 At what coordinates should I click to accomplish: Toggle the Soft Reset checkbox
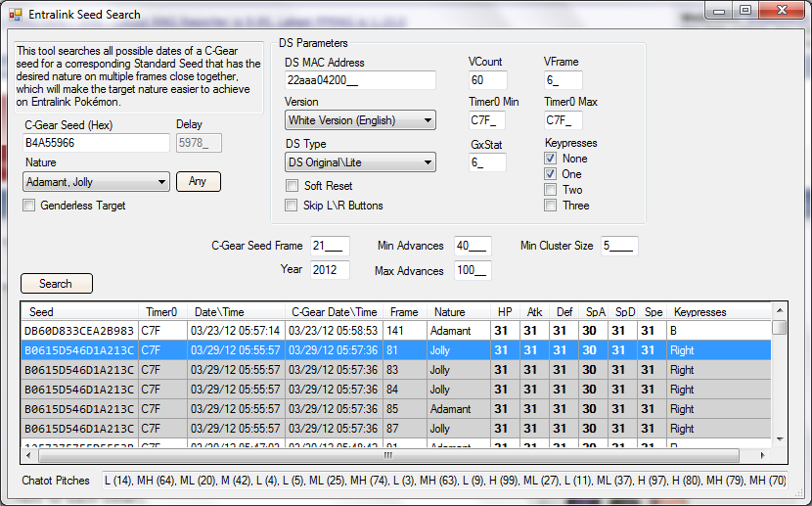pos(292,186)
